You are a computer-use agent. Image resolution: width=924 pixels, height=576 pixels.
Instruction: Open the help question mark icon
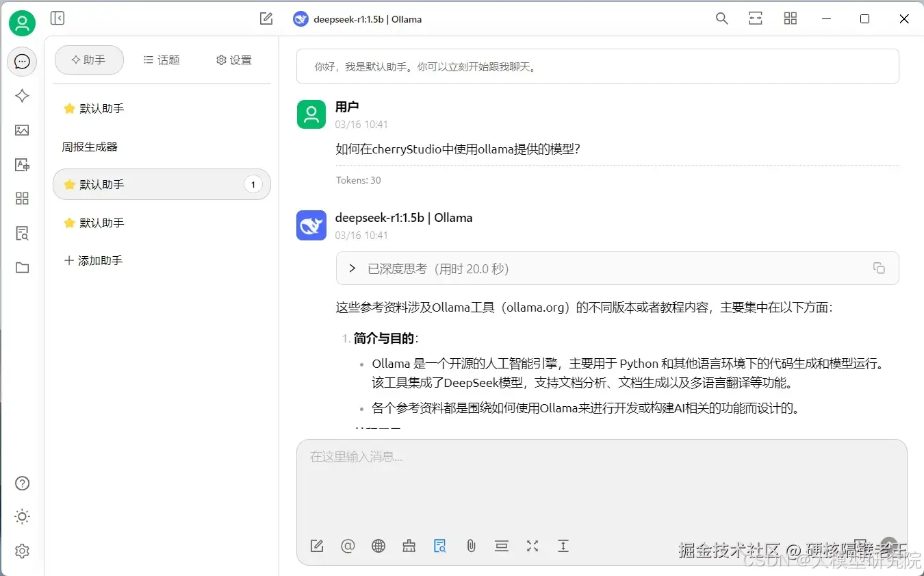coord(22,484)
